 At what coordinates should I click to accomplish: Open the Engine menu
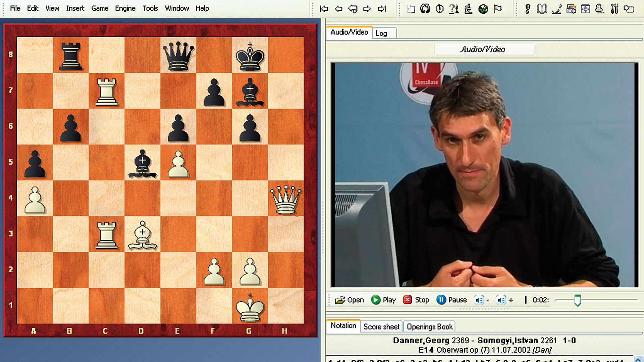click(125, 8)
